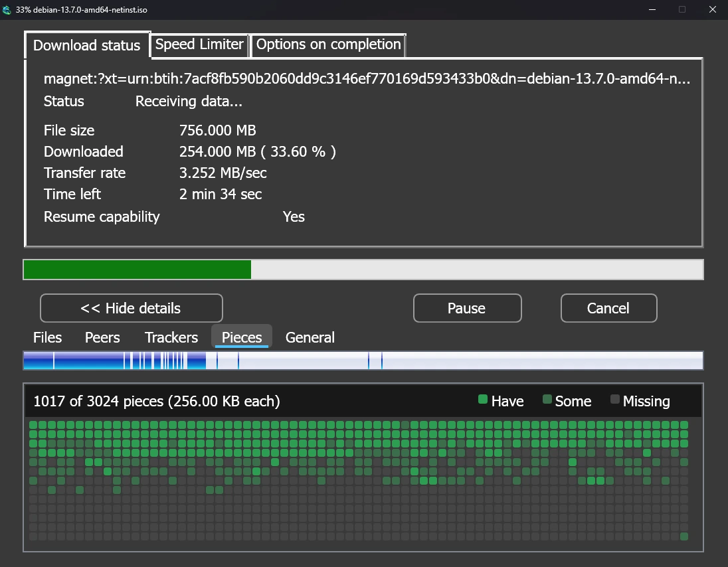Screen dimensions: 728x567
Task: Switch to the Download status tab
Action: pyautogui.click(x=87, y=45)
